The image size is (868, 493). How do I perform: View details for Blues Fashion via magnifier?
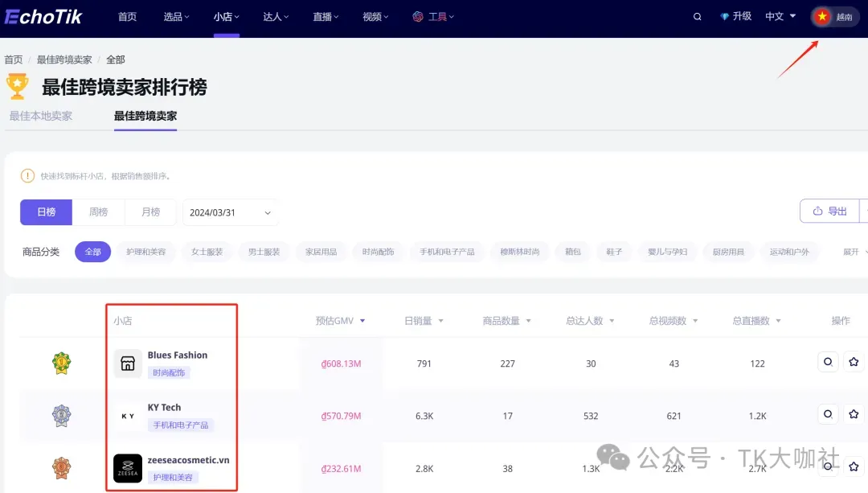pyautogui.click(x=828, y=362)
